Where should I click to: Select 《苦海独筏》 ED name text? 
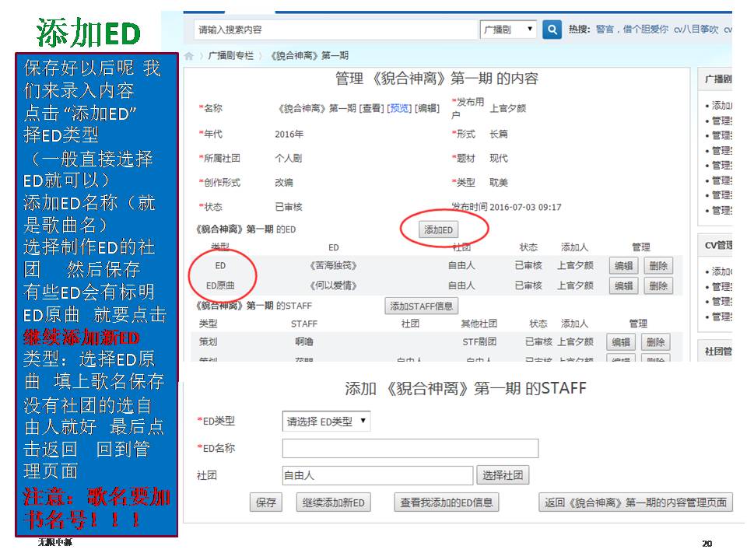(333, 266)
